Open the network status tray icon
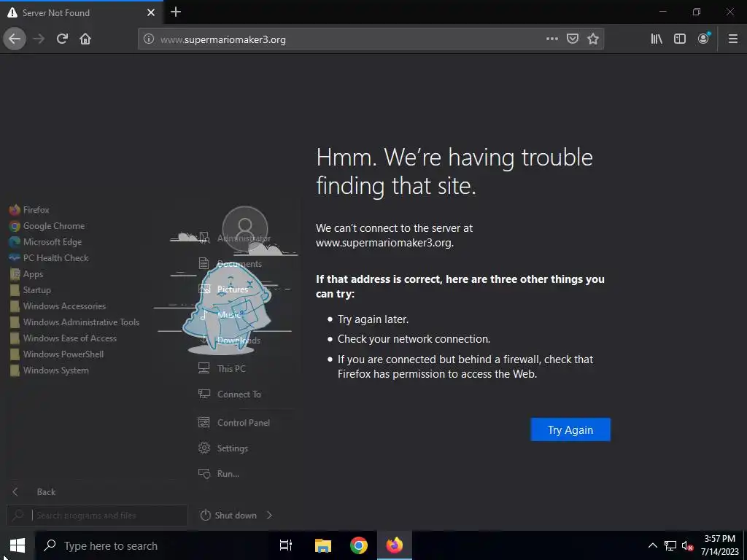Viewport: 747px width, 560px height. (670, 545)
